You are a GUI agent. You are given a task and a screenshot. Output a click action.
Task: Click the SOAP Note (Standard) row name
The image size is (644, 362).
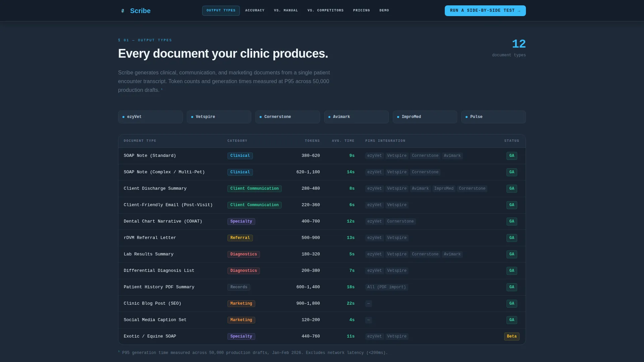150,156
